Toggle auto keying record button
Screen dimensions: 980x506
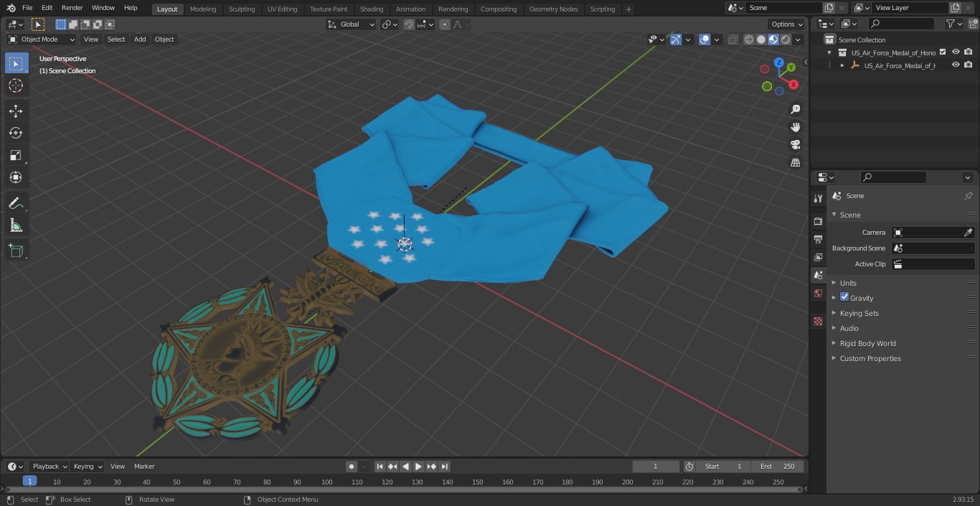[352, 467]
